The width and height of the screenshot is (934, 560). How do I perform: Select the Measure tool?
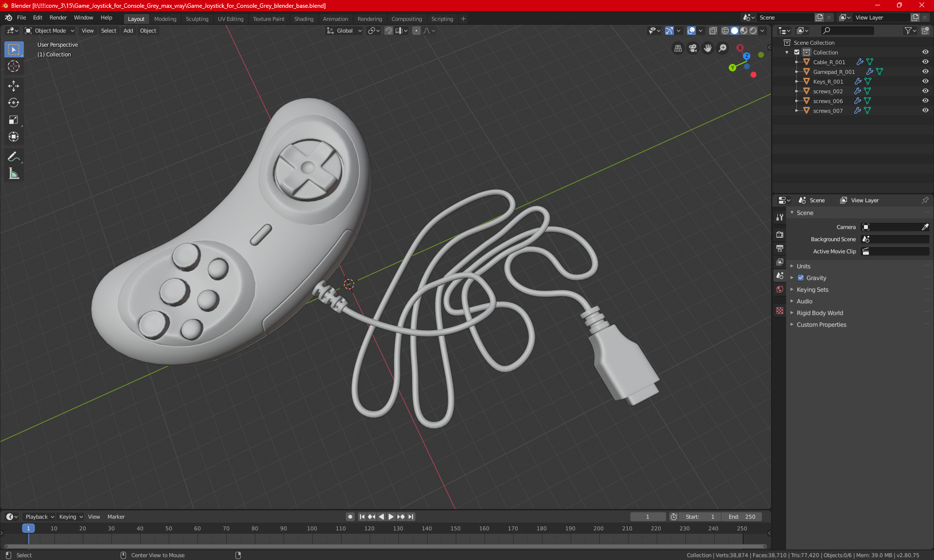coord(14,174)
